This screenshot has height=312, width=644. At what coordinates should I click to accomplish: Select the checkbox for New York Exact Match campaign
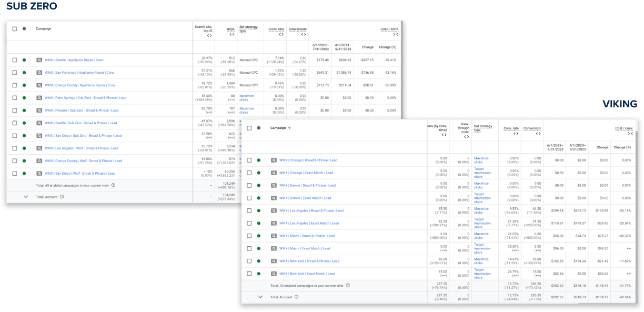249,274
